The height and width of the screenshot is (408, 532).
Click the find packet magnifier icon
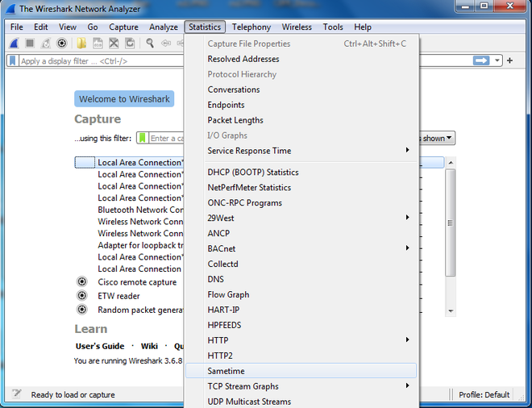(x=150, y=43)
